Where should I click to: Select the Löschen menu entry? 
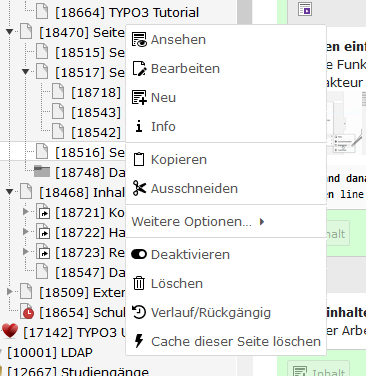coord(226,283)
